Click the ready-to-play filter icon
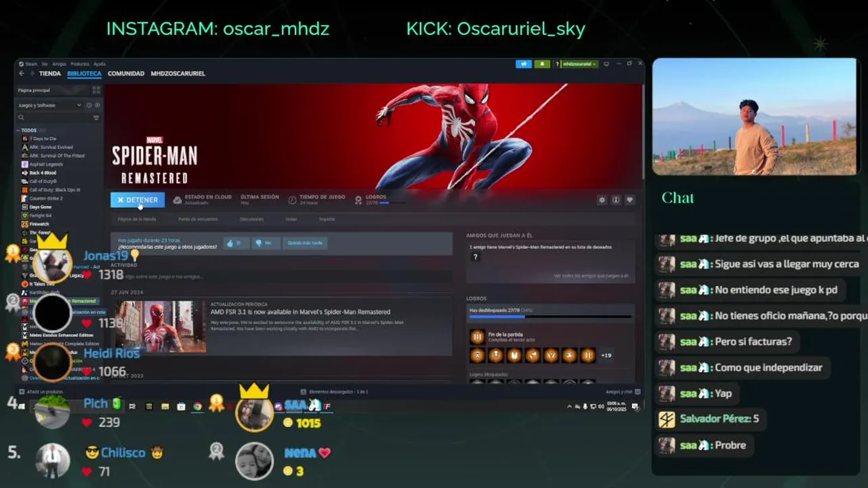The image size is (868, 488). click(x=98, y=105)
